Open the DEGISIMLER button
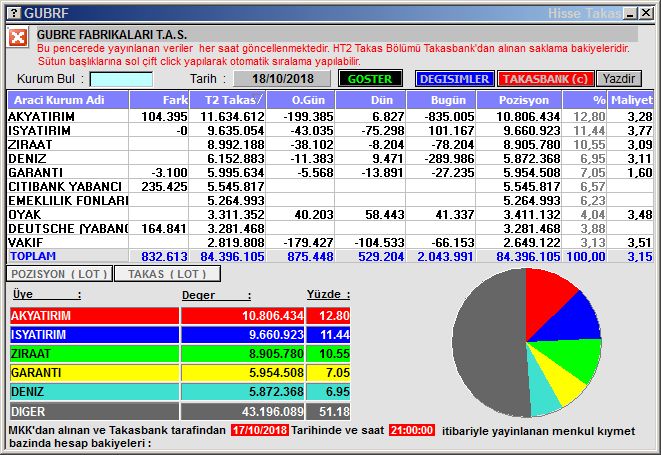Viewport: 661px width, 455px height. click(454, 79)
